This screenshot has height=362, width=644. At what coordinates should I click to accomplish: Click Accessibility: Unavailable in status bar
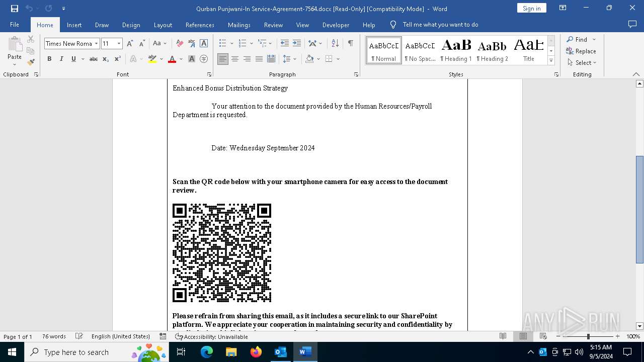tap(211, 336)
